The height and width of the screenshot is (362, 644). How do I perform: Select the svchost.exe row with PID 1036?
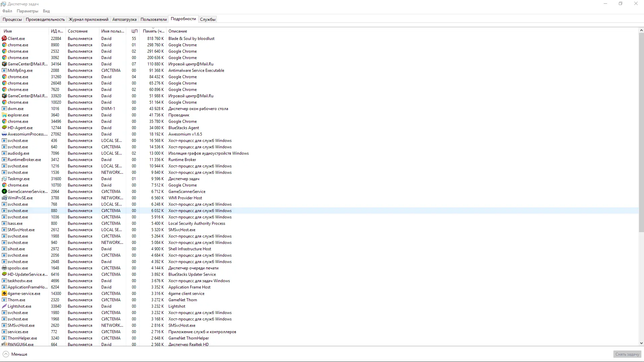coord(319,217)
